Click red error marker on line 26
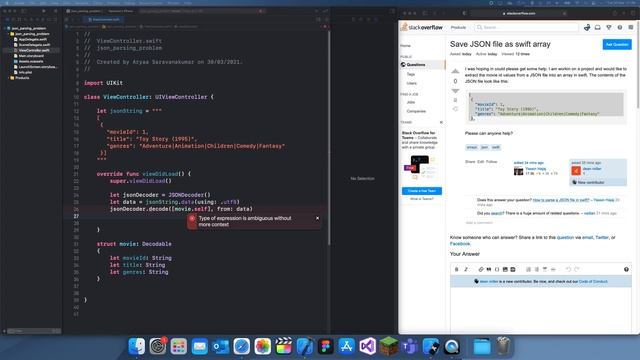Screen dimensions: 640x360 [x=192, y=218]
